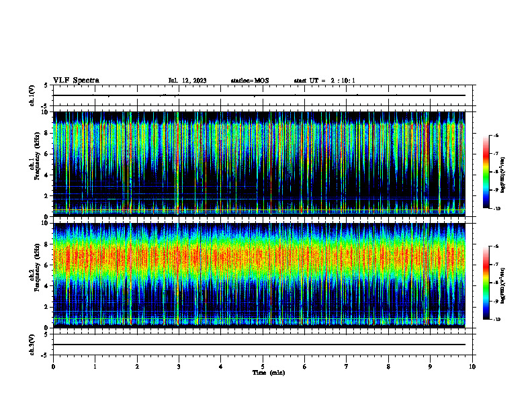
Task: Click the time axis tick label '1'
Action: coord(95,367)
